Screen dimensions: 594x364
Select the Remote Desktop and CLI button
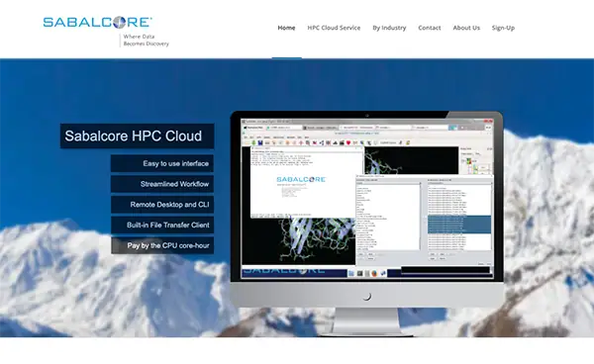click(162, 205)
